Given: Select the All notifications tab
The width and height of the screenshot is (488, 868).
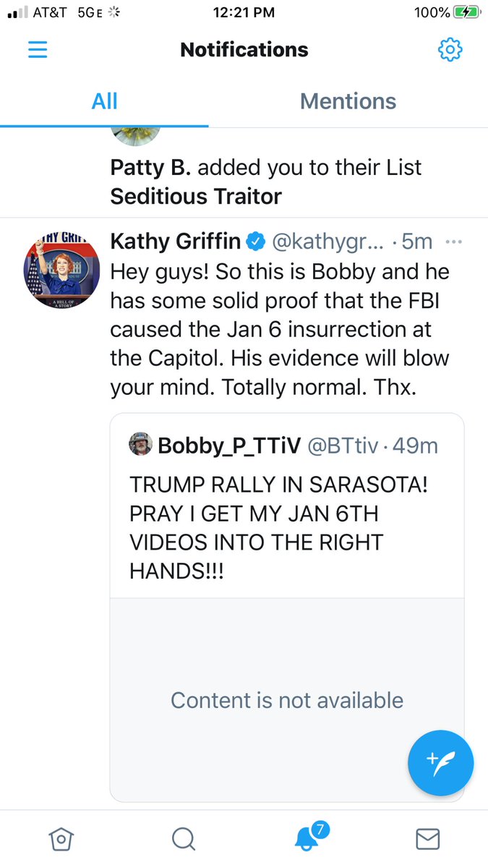Looking at the screenshot, I should coord(104,101).
